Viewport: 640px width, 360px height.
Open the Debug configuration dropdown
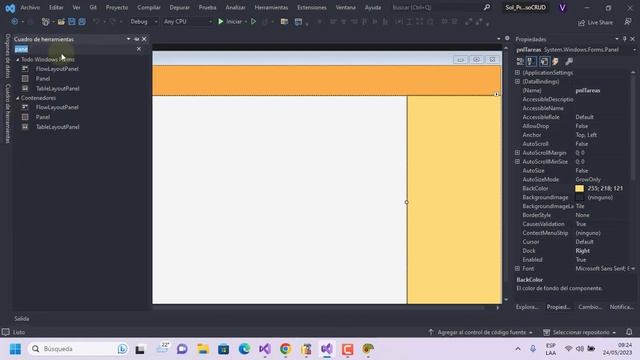tap(144, 21)
